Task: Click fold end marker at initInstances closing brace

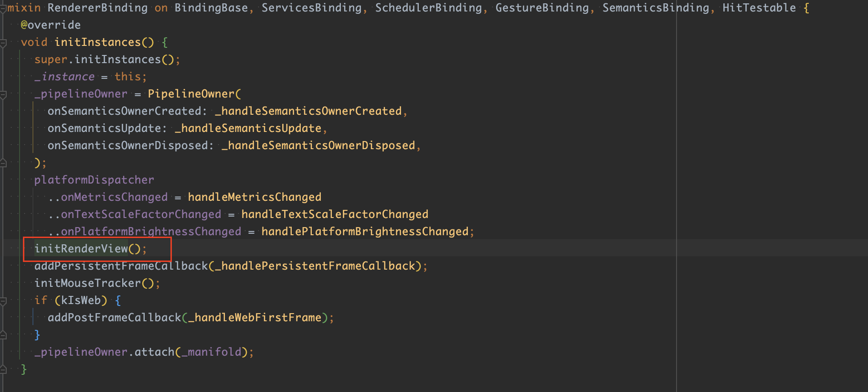Action: (3, 370)
